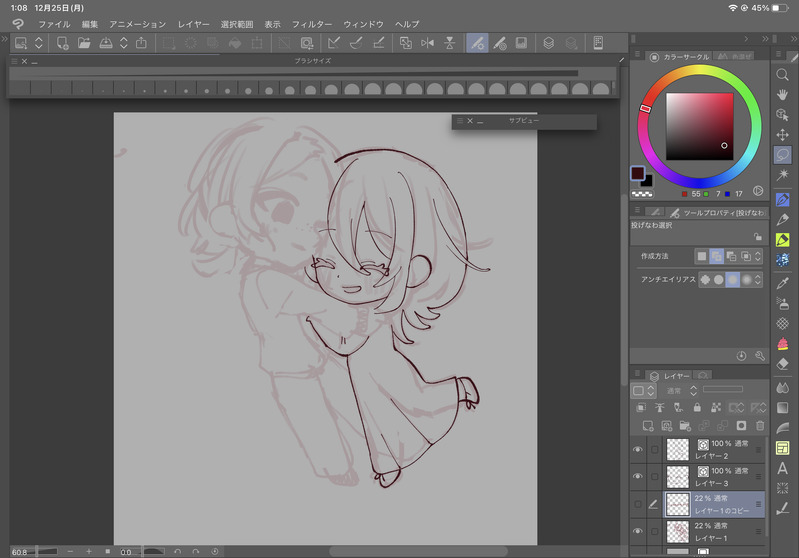The height and width of the screenshot is (558, 799).
Task: Open blending mode 通常 dropdown
Action: [682, 391]
